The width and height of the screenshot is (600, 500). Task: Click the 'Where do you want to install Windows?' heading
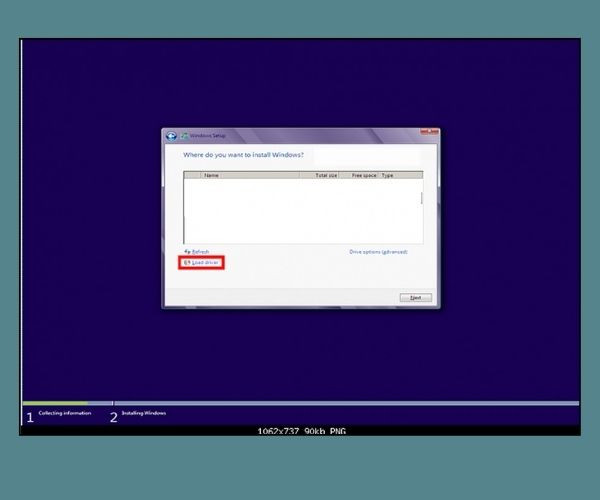[243, 155]
